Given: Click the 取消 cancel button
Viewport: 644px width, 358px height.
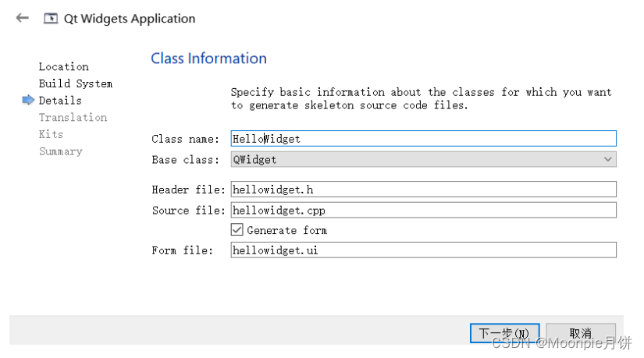Looking at the screenshot, I should click(581, 333).
